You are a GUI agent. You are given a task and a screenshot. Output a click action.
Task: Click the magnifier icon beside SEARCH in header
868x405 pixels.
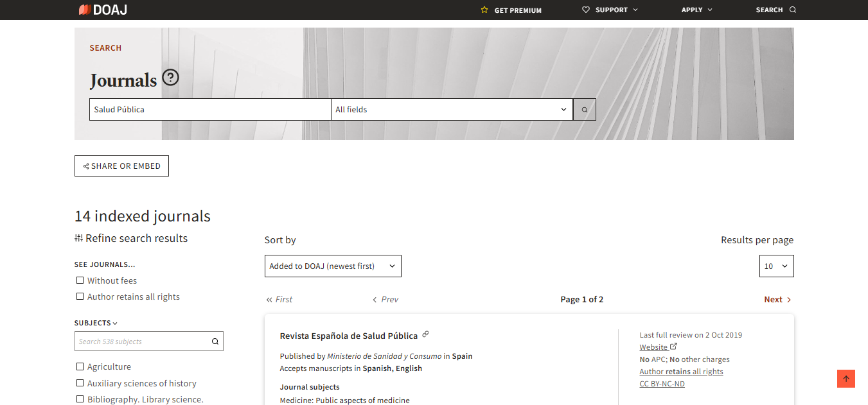point(792,10)
